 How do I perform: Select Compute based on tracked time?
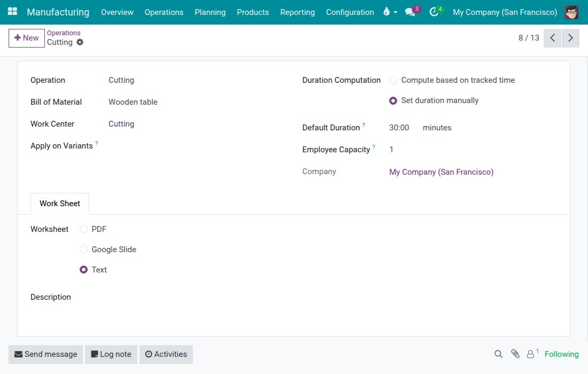393,81
